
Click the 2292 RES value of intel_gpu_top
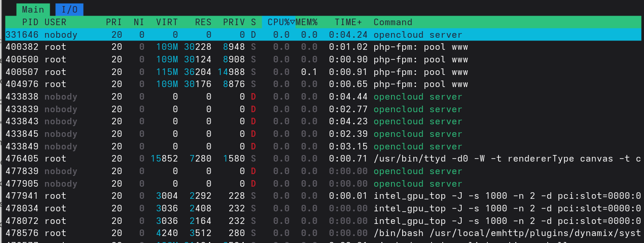(x=200, y=196)
